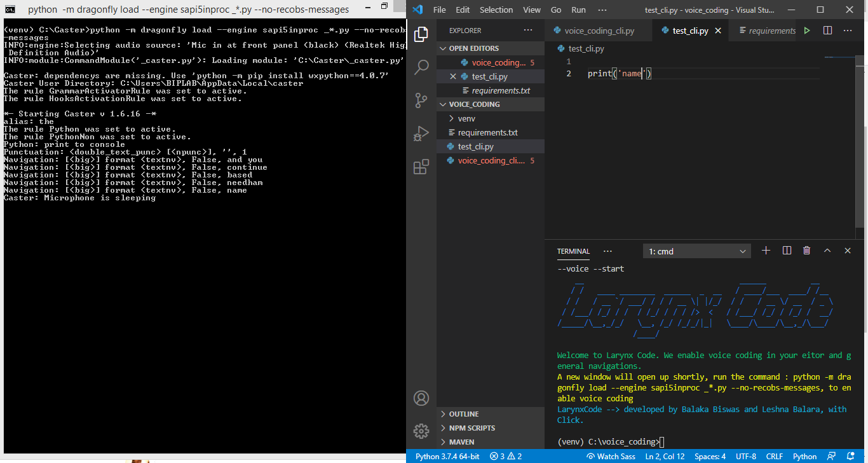
Task: Close the test_cli.py editor tab
Action: click(719, 31)
